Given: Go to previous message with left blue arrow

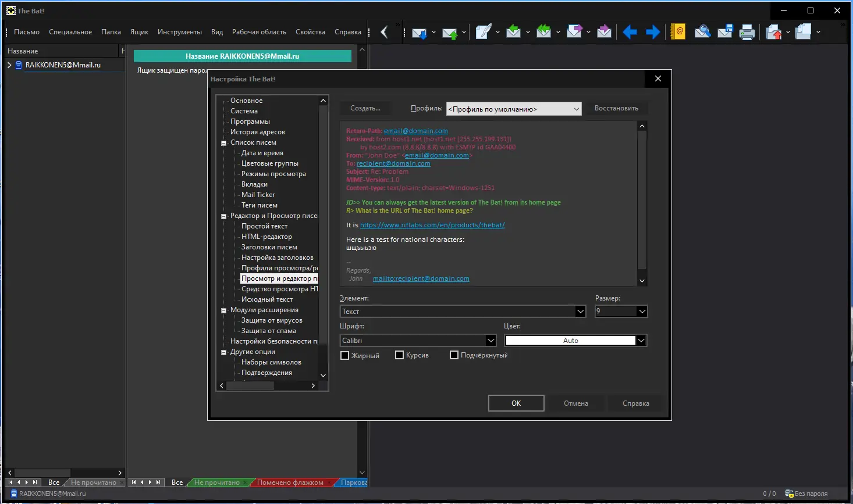Looking at the screenshot, I should pos(630,32).
